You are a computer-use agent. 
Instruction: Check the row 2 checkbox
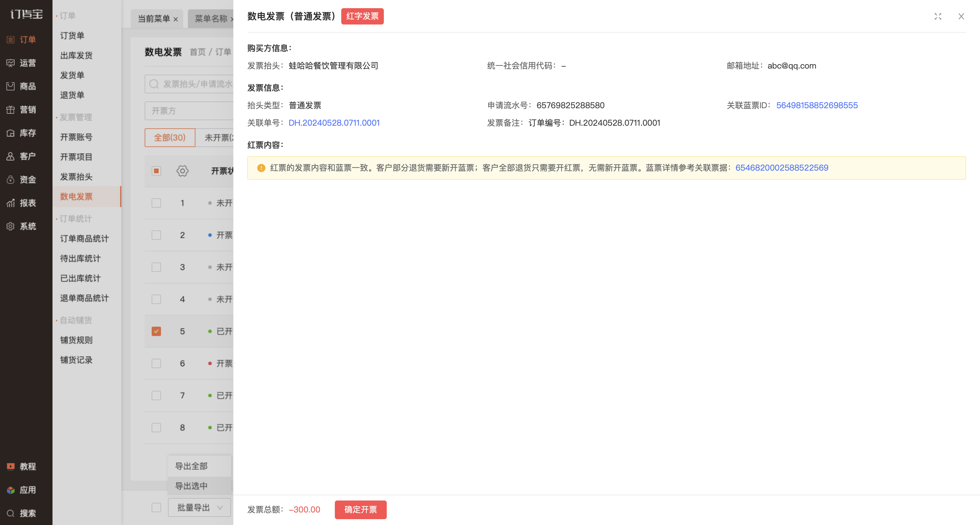click(x=156, y=235)
